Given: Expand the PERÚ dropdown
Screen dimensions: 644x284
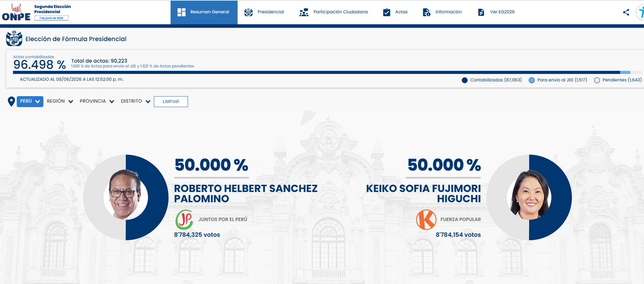Looking at the screenshot, I should click(30, 101).
